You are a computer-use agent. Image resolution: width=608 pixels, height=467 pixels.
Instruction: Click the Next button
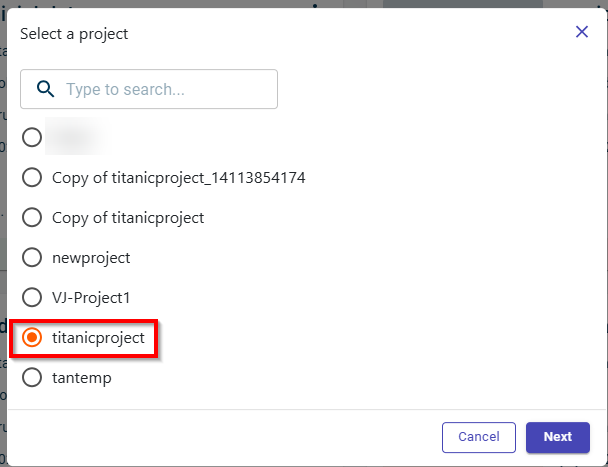557,437
